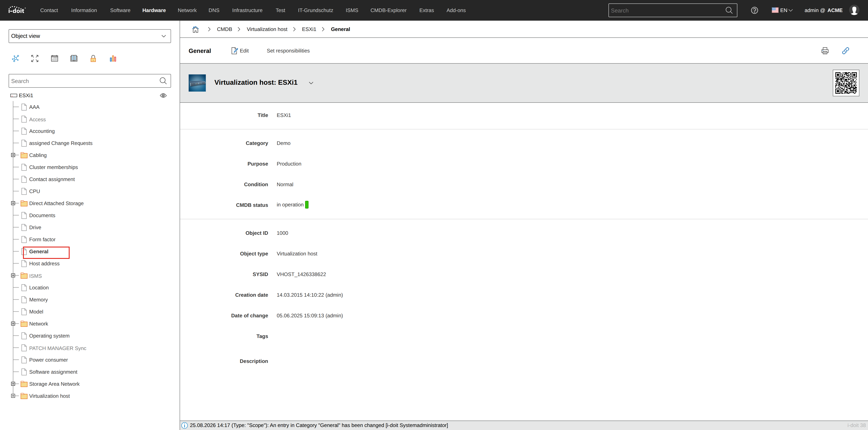Screen dimensions: 868x430
Task: Open the Add-ons menu
Action: click(x=456, y=11)
